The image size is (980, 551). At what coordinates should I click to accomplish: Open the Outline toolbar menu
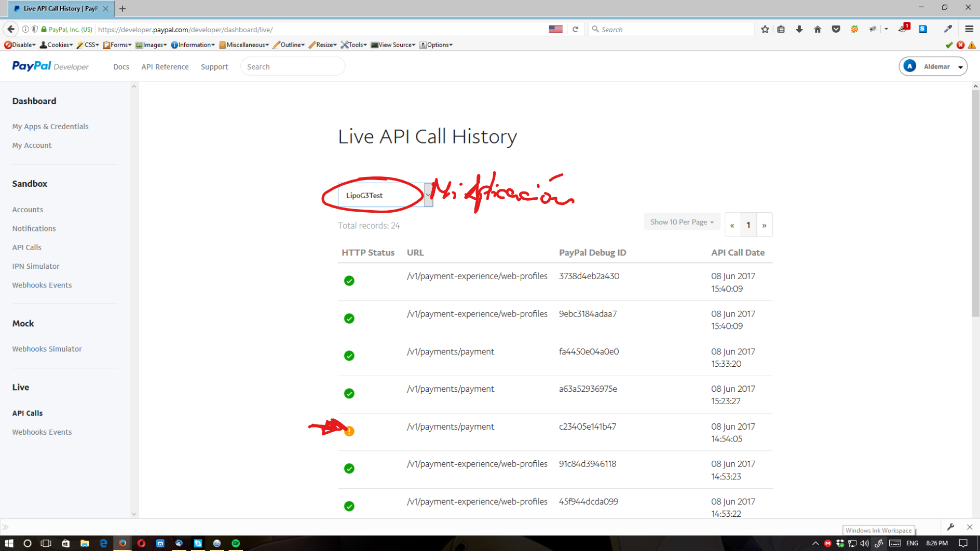click(289, 45)
